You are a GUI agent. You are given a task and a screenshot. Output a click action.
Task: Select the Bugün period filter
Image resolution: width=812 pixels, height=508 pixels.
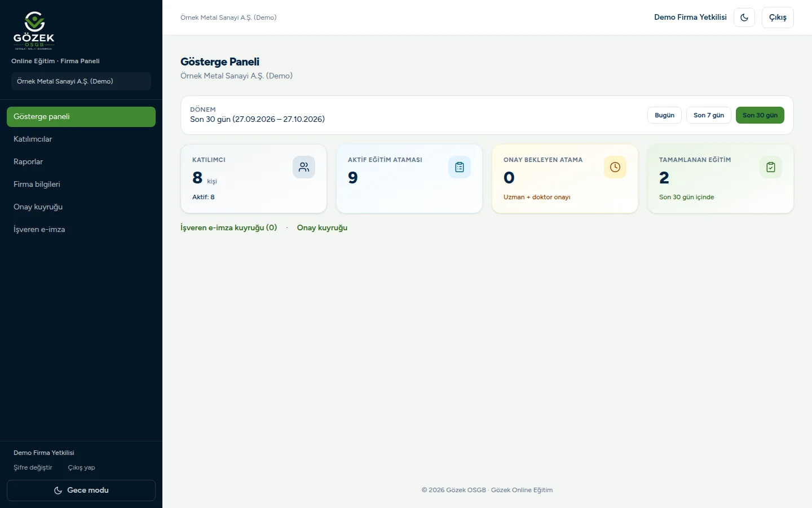point(664,115)
